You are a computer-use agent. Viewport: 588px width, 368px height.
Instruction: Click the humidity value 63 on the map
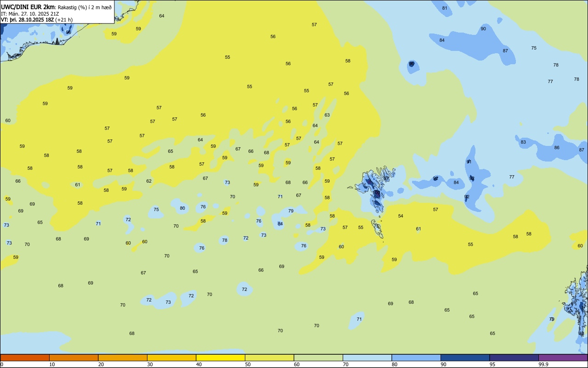tap(327, 115)
